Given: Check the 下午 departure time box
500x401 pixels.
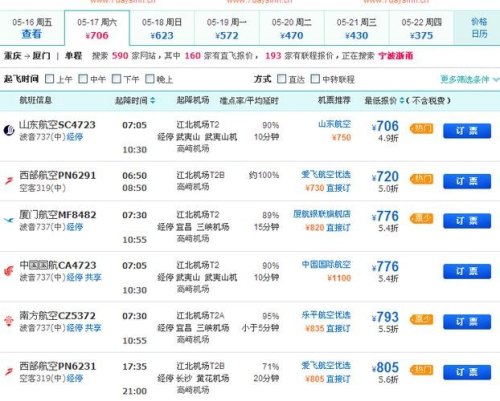Looking at the screenshot, I should pyautogui.click(x=116, y=79).
